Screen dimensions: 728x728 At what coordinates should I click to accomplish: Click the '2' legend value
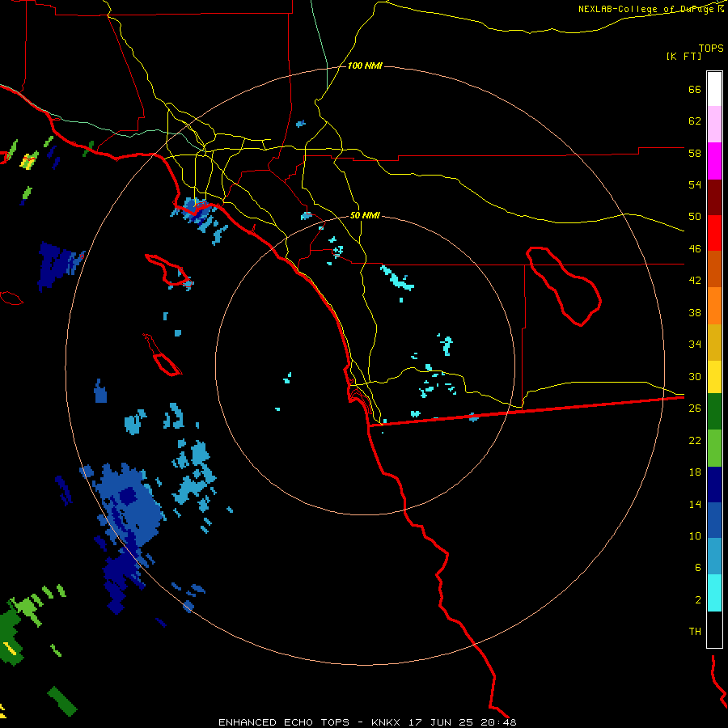point(697,600)
